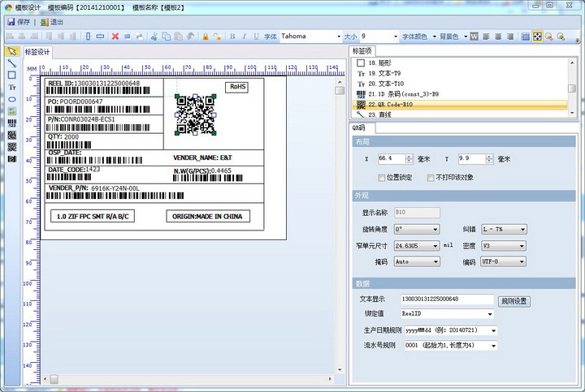Click the 保存 save button
Image resolution: width=585 pixels, height=392 pixels.
pyautogui.click(x=19, y=22)
